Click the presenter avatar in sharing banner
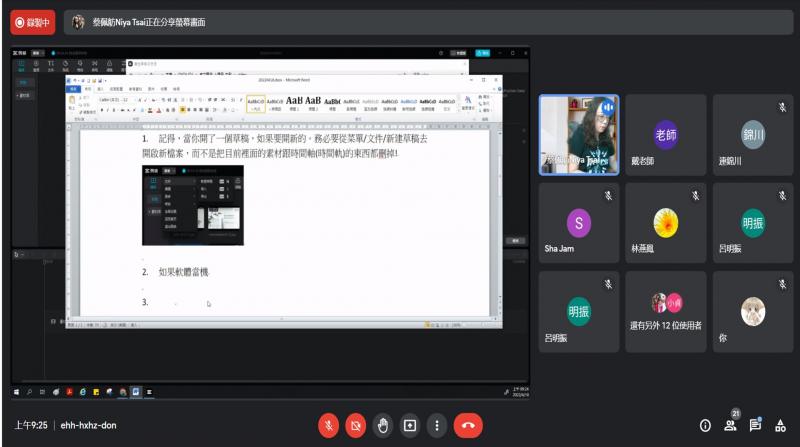This screenshot has height=447, width=800. (x=78, y=21)
